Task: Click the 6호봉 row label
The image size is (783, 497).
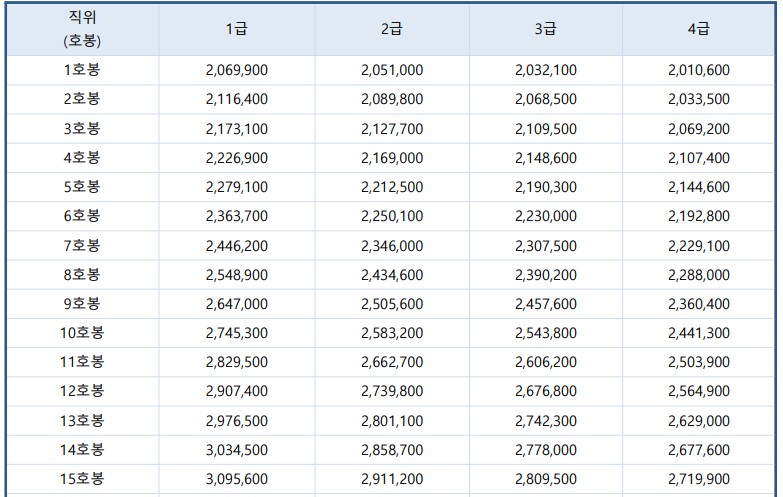Action: (82, 216)
